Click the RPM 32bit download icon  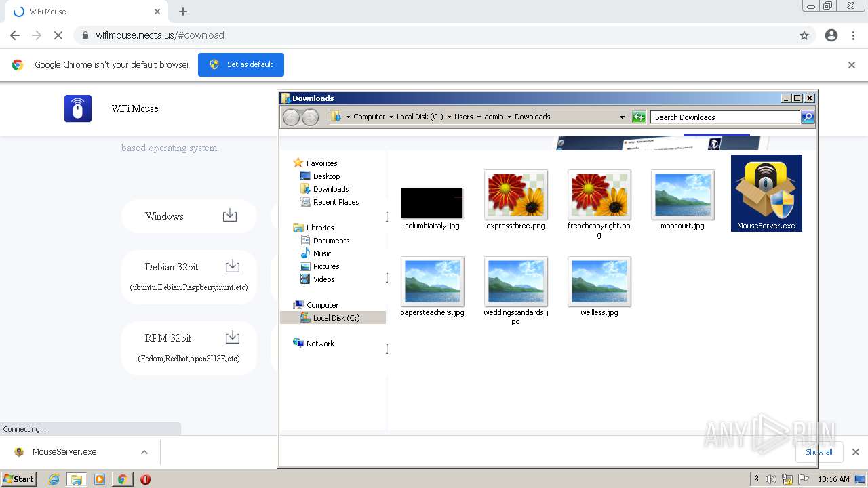point(232,337)
